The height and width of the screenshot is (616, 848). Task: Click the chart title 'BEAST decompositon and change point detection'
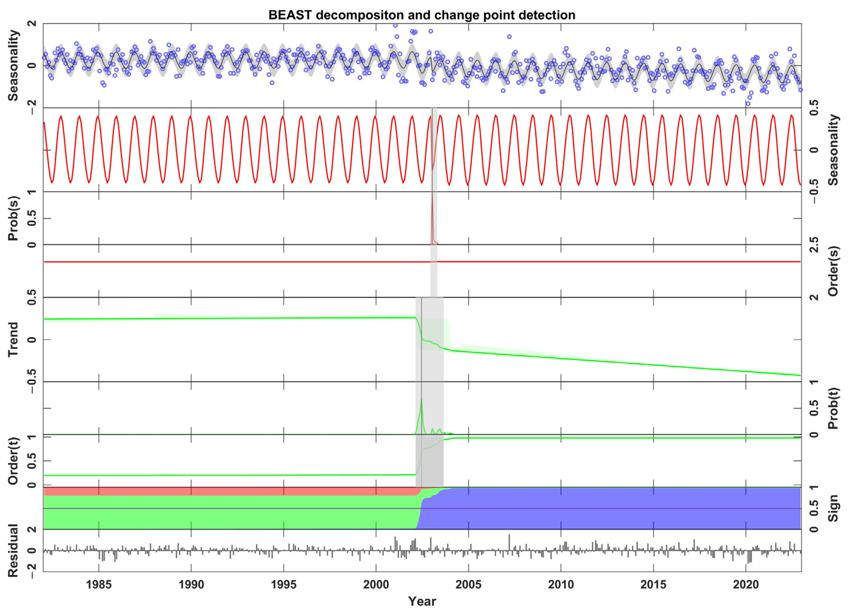[x=422, y=15]
